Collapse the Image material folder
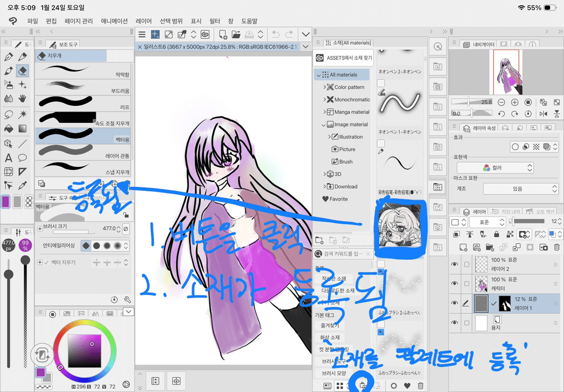 324,125
